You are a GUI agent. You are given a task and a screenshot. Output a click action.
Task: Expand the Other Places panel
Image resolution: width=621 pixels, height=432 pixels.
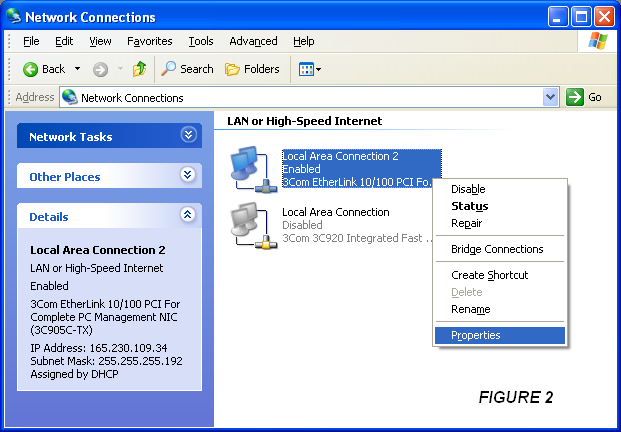click(188, 175)
